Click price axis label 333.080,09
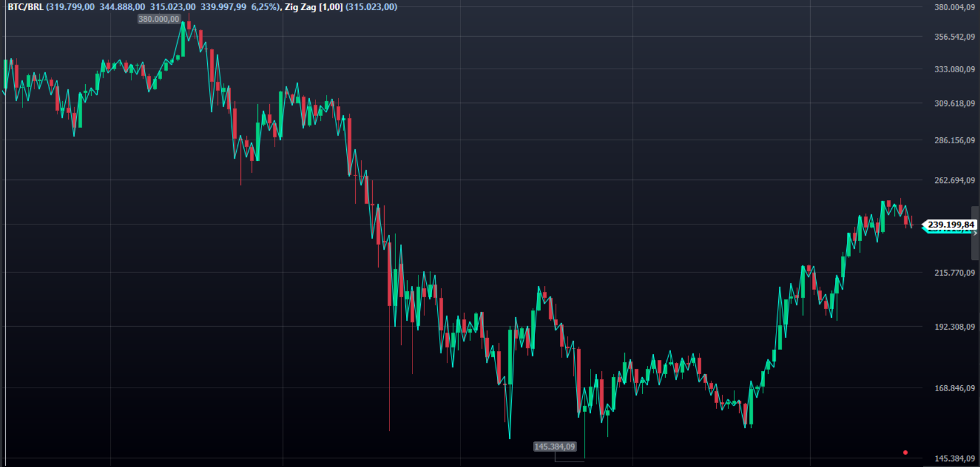 955,69
